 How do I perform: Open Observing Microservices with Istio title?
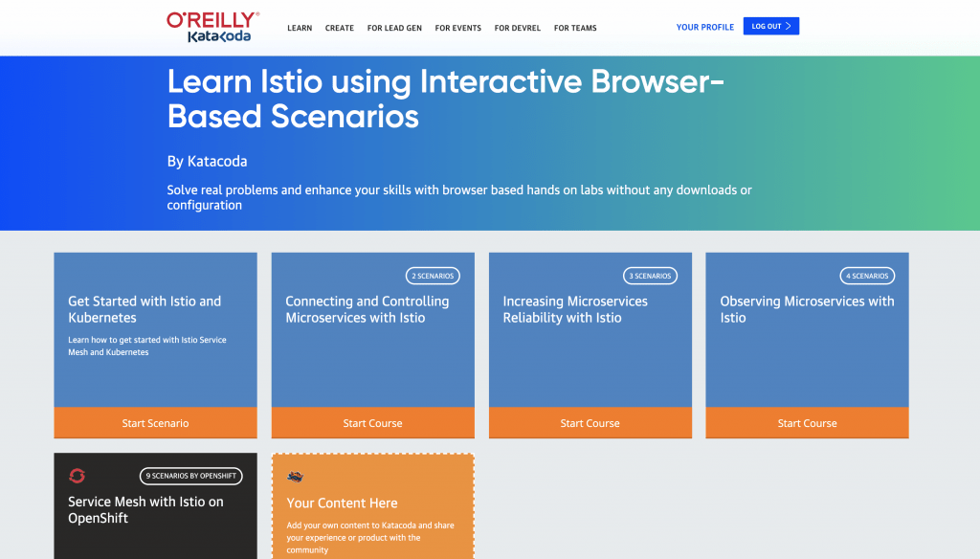pyautogui.click(x=807, y=309)
